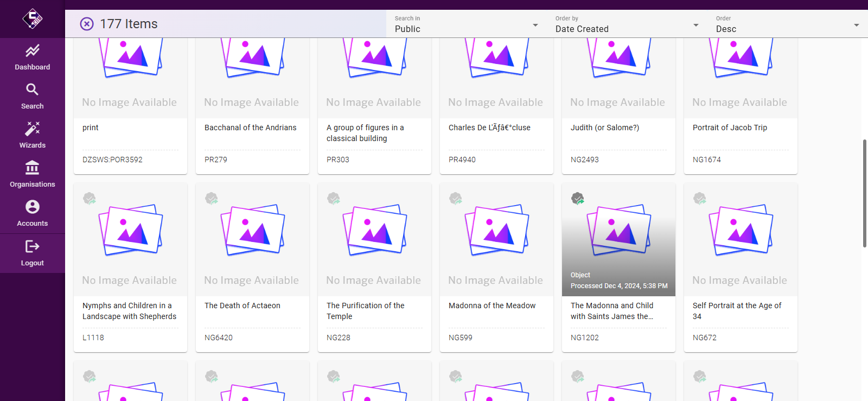Select the PR303 identifier text

[x=338, y=160]
